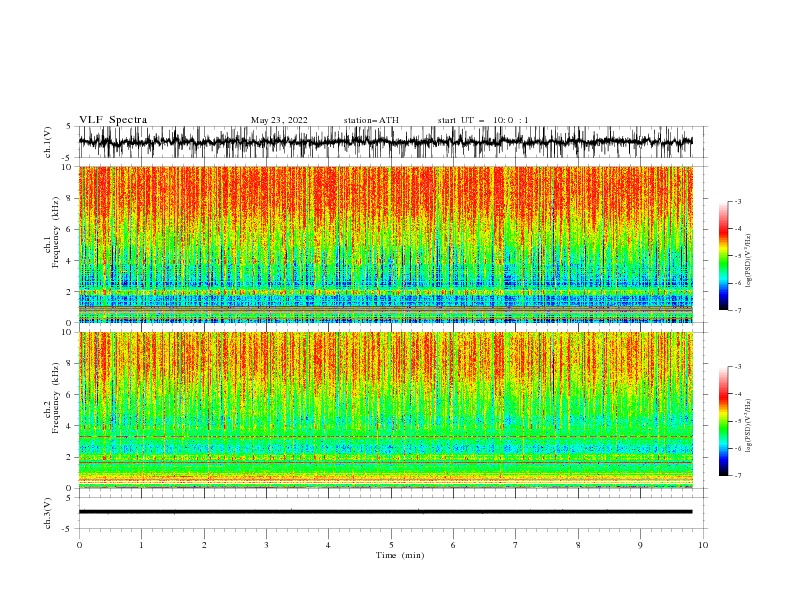Click the upper PSD color scale bar
The width and height of the screenshot is (792, 612).
point(724,256)
